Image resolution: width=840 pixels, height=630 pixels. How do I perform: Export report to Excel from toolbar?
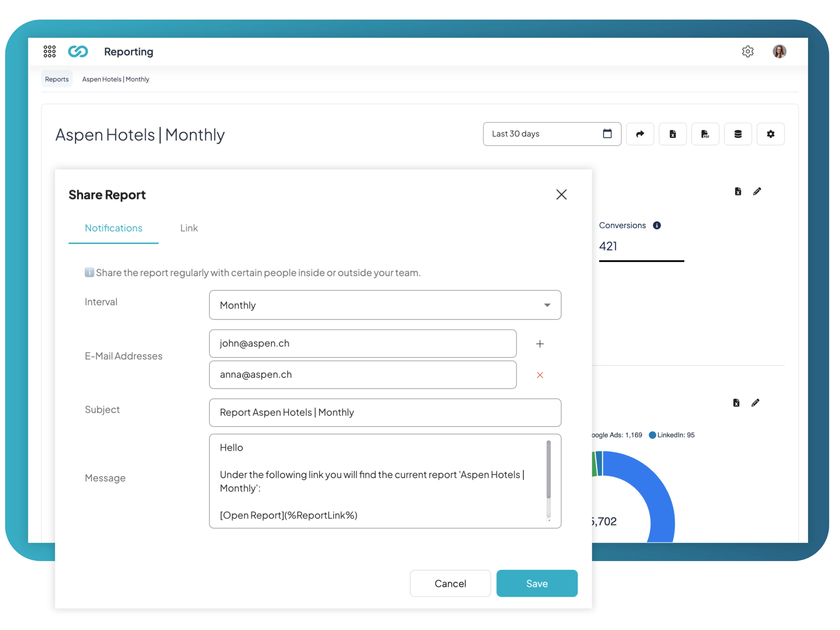click(673, 134)
